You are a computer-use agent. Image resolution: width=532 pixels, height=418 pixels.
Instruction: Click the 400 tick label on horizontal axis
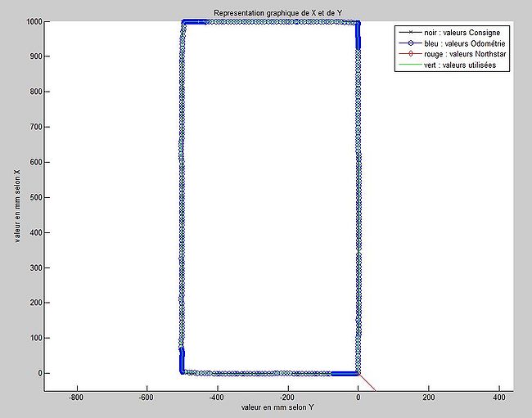[498, 396]
